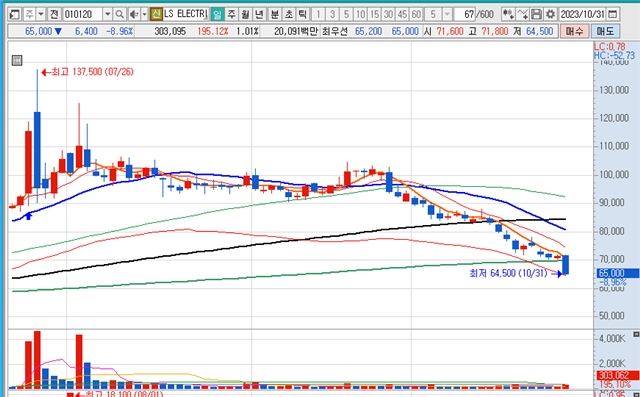
Task: Open the custom interval dropdown arrow
Action: tap(447, 15)
